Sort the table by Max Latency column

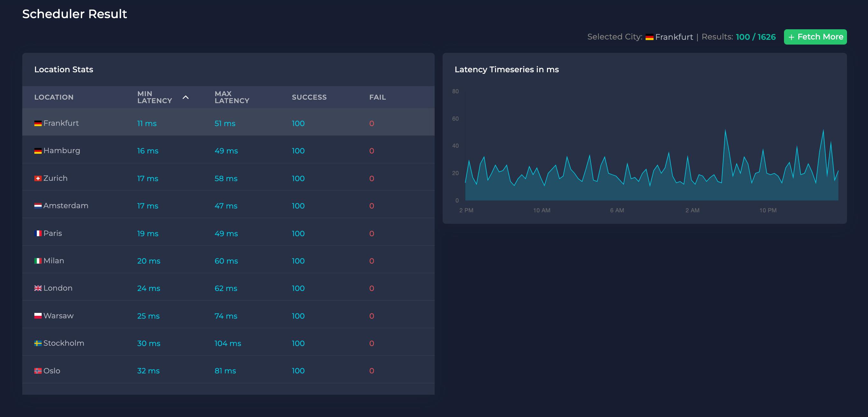(x=232, y=97)
